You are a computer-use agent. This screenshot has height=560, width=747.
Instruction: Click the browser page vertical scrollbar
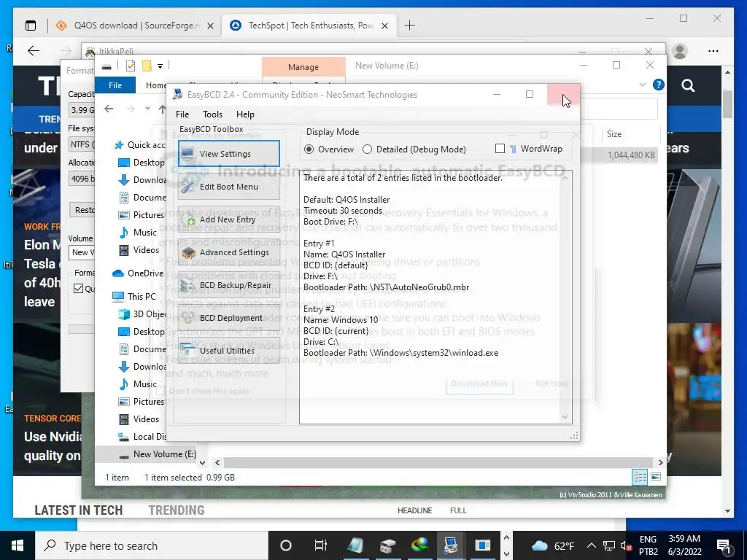pyautogui.click(x=727, y=104)
